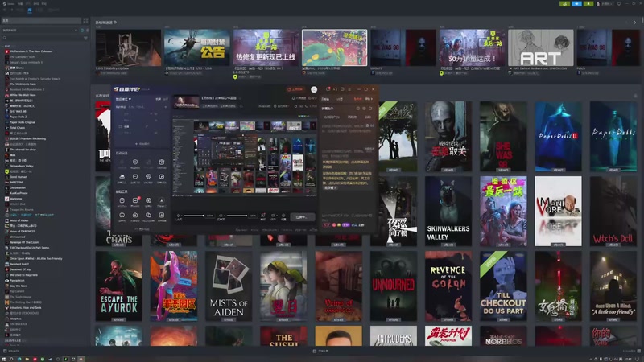644x362 pixels.
Task: Open Downloads manager in Steam bottom bar
Action: tap(320, 351)
